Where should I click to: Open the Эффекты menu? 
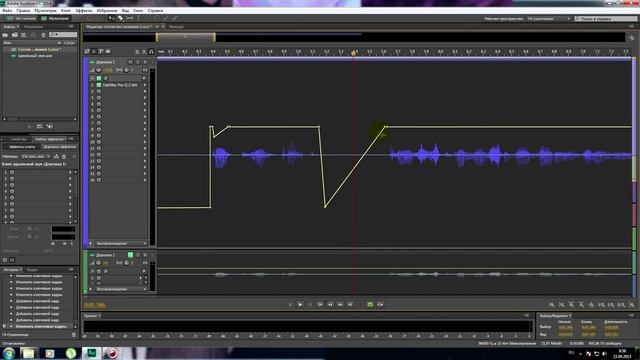[x=84, y=11]
